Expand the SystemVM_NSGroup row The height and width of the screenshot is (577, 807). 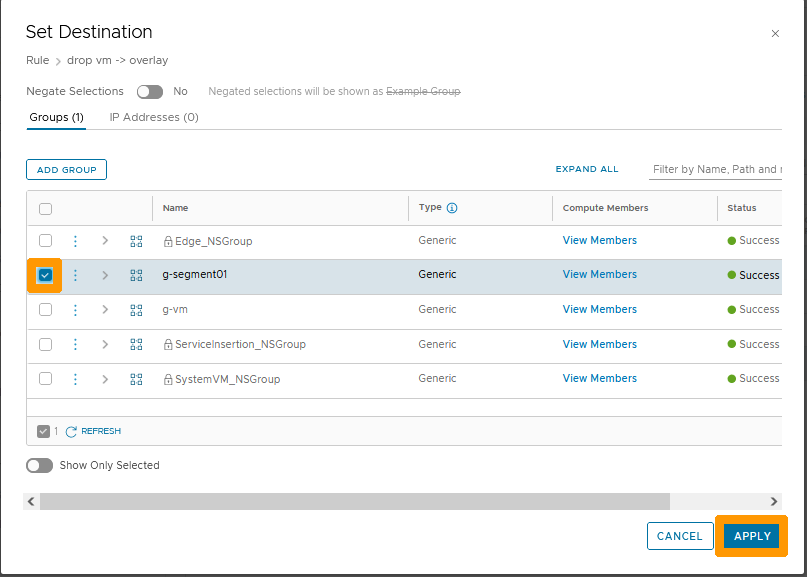[105, 378]
